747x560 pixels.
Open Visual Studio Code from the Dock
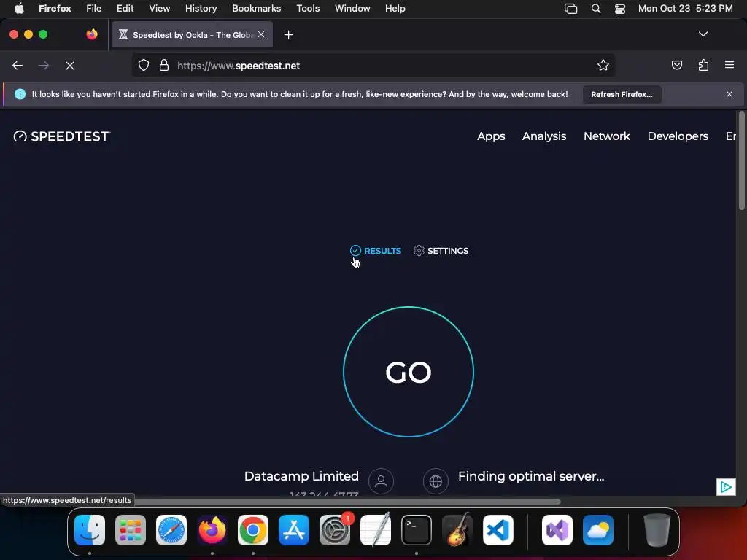[498, 530]
